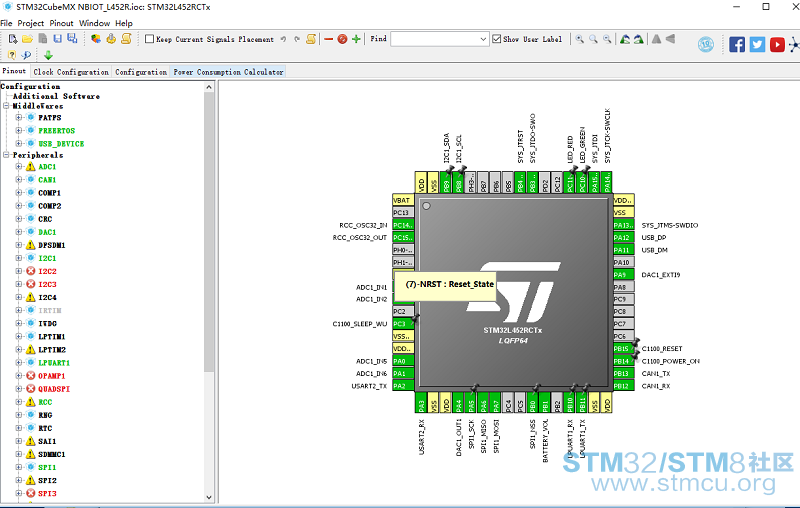Open the YouTube icon link

pyautogui.click(x=777, y=45)
